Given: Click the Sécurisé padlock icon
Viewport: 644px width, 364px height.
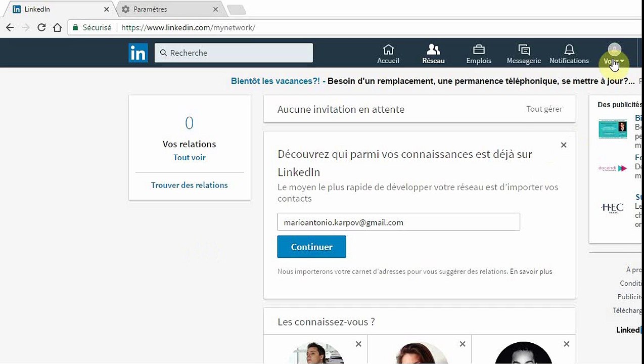Looking at the screenshot, I should pos(76,27).
